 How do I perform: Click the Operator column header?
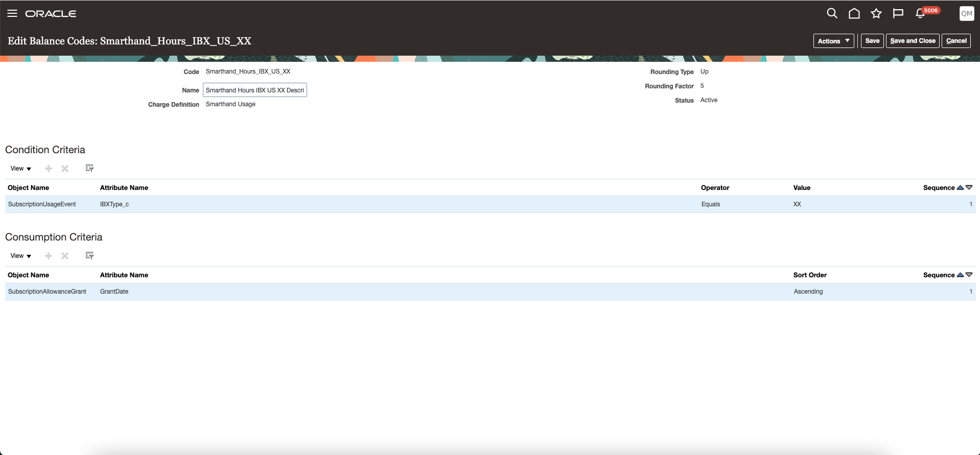(715, 188)
